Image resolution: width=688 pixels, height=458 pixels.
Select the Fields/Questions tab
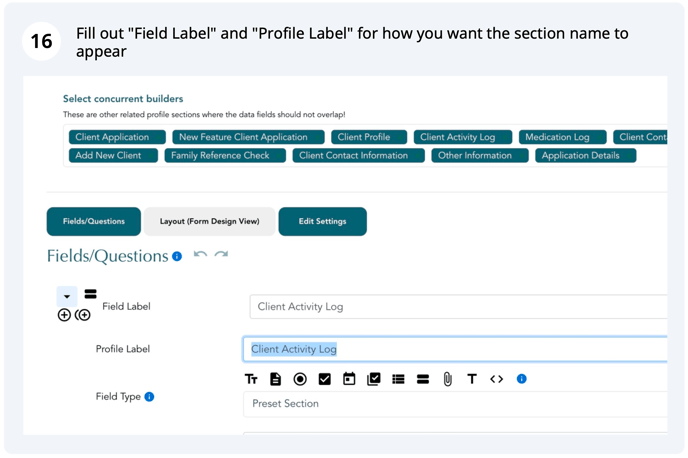point(94,222)
